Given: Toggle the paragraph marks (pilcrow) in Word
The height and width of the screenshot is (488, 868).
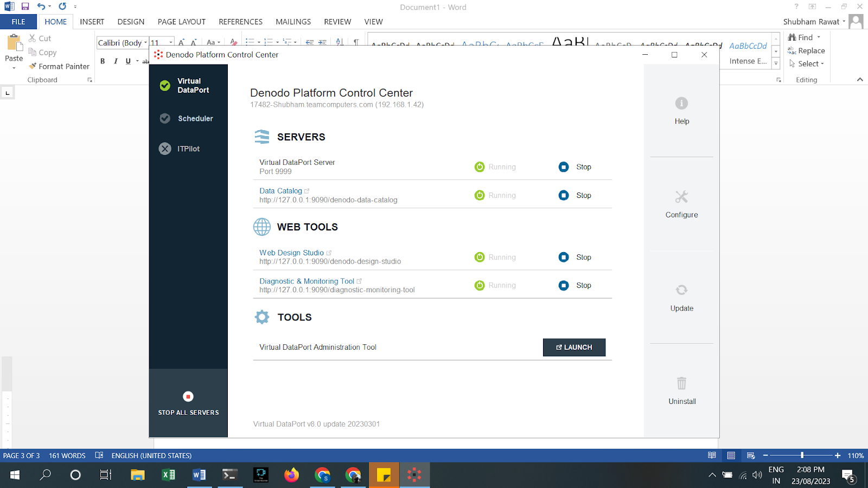Looking at the screenshot, I should 356,42.
